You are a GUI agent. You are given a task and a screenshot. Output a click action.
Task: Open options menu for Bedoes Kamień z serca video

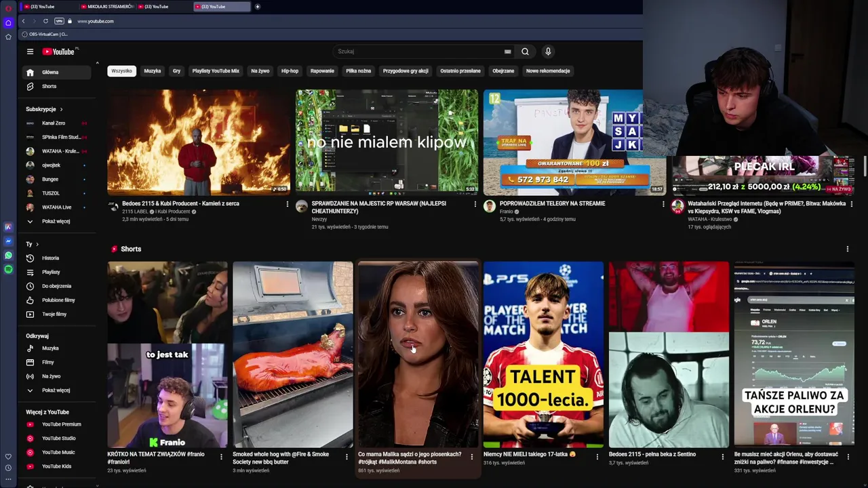(x=288, y=204)
